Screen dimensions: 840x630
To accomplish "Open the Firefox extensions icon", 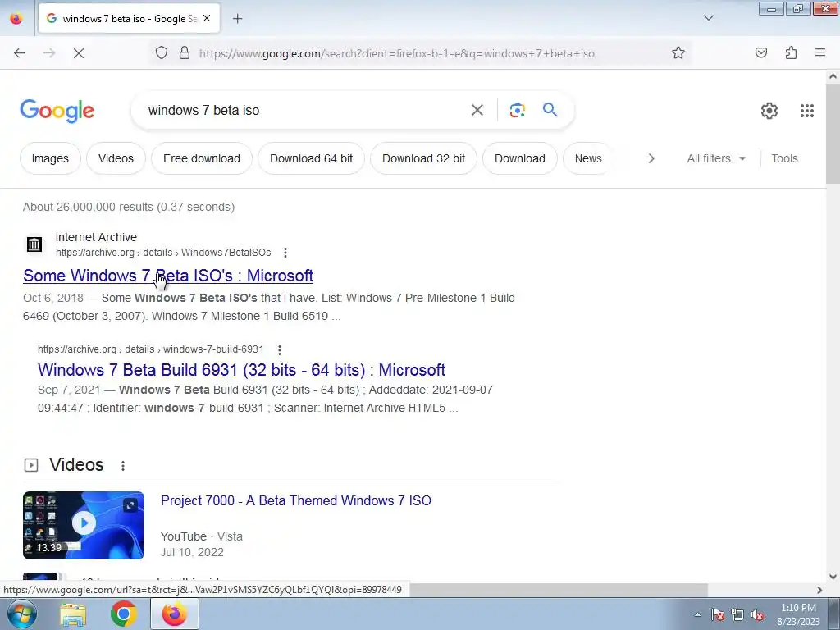I will (x=791, y=53).
